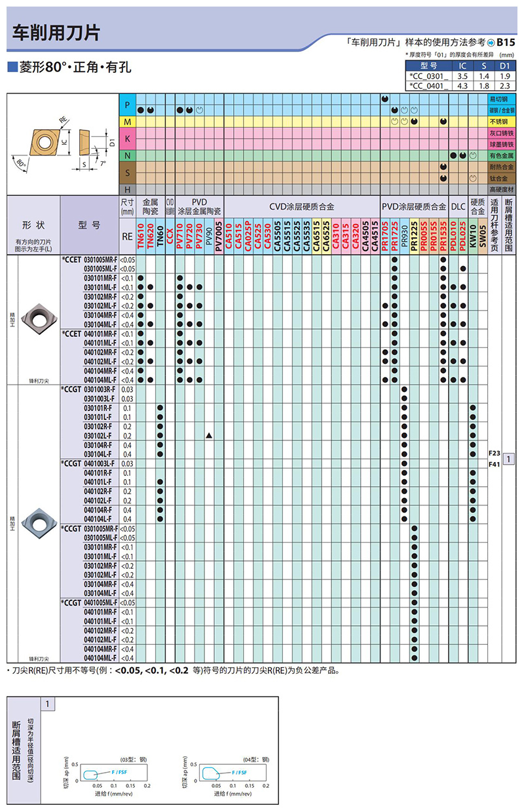Click the CCX grade column header

coord(170,236)
